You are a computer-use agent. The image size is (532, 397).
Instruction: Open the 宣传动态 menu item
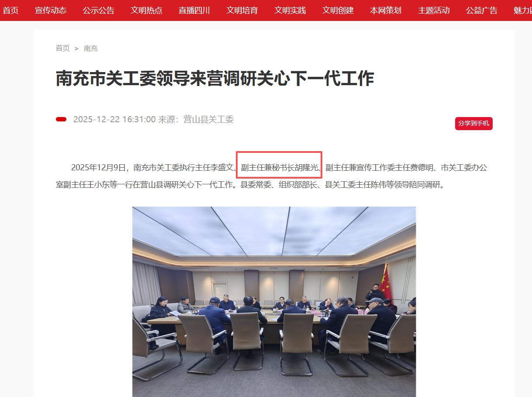(x=51, y=10)
